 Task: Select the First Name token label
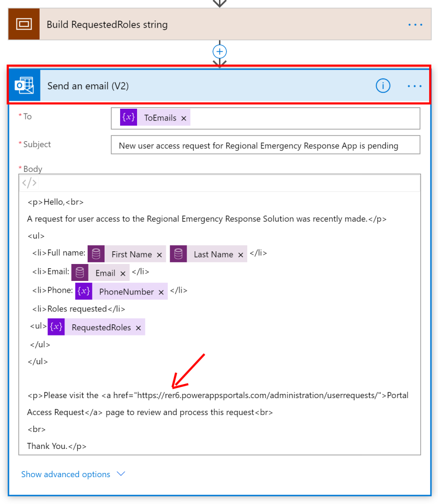(x=131, y=255)
